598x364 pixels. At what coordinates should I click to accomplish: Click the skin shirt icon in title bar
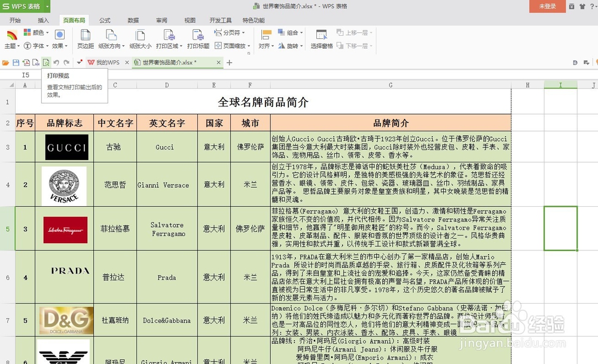582,7
